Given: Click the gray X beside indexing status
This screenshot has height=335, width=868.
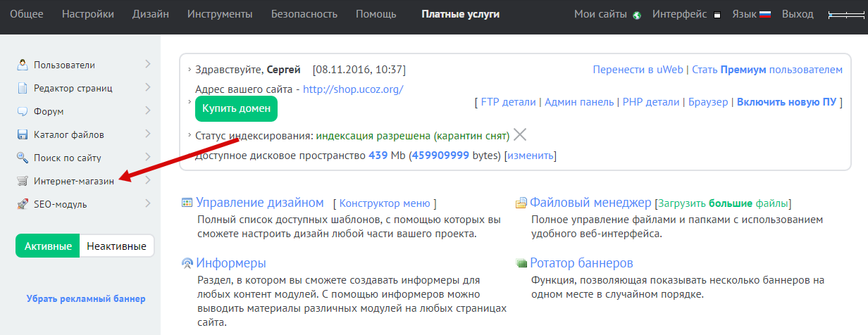Looking at the screenshot, I should pos(520,134).
